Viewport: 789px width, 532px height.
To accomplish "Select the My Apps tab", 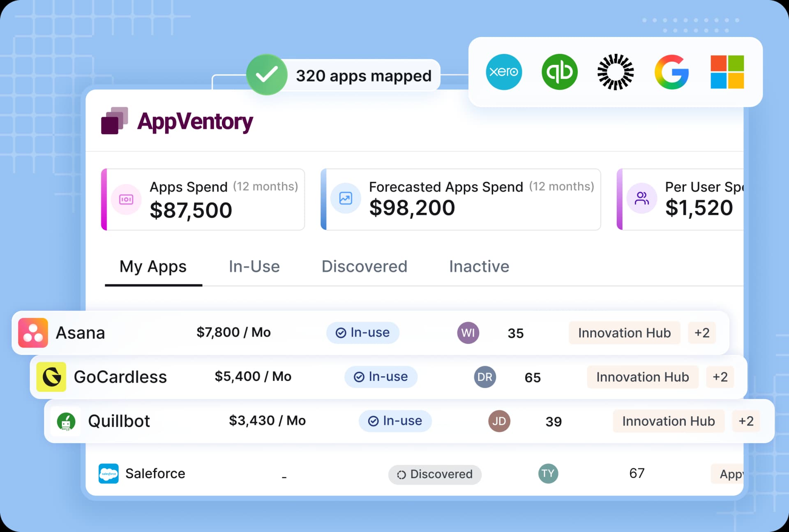I will tap(153, 266).
